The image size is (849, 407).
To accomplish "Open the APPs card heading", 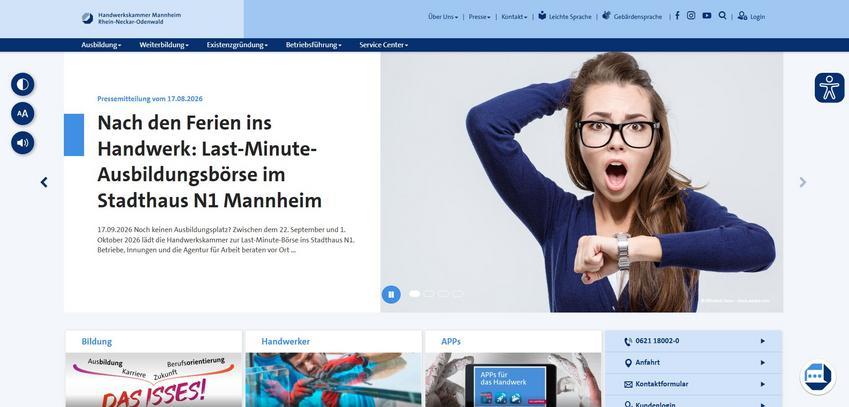I will (x=450, y=342).
